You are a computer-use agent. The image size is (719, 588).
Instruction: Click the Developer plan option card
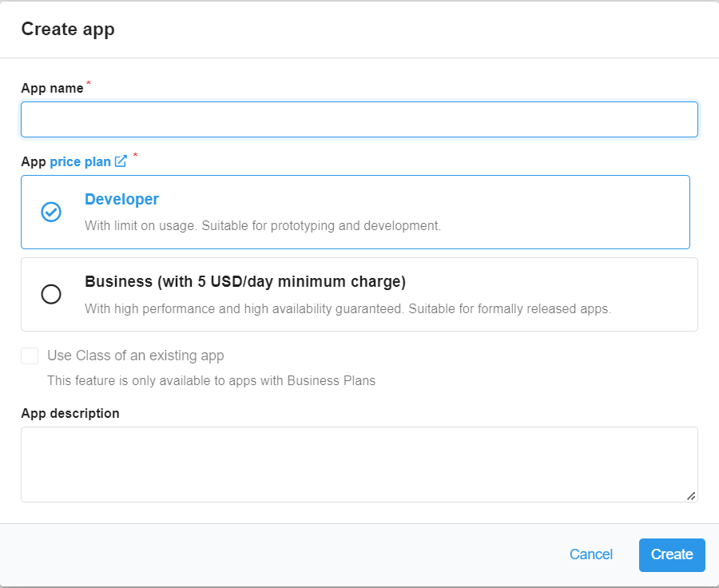point(359,212)
